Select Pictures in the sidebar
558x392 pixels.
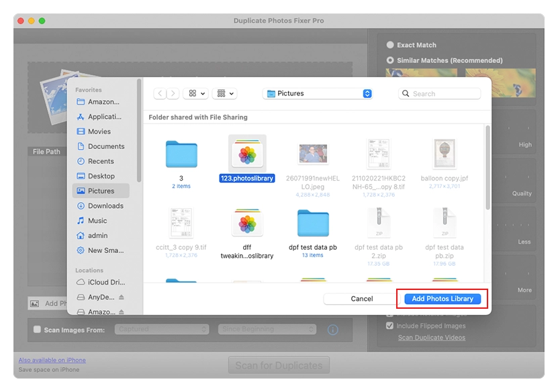pyautogui.click(x=101, y=191)
